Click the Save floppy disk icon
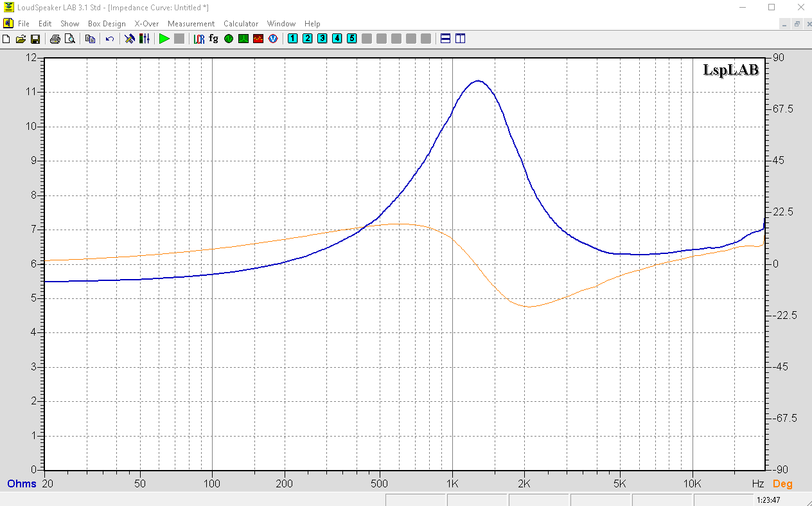 tap(35, 39)
